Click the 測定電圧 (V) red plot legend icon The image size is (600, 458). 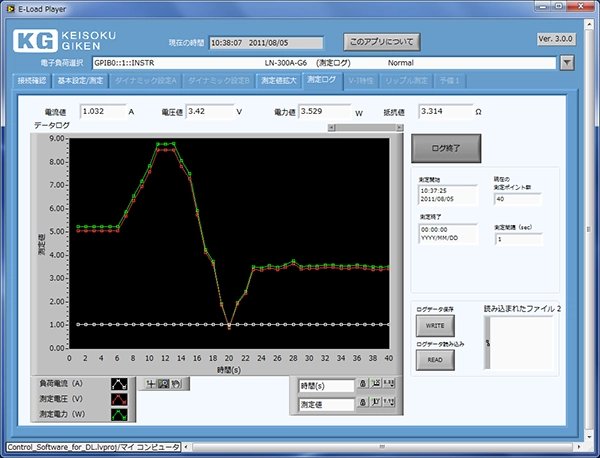tap(118, 398)
